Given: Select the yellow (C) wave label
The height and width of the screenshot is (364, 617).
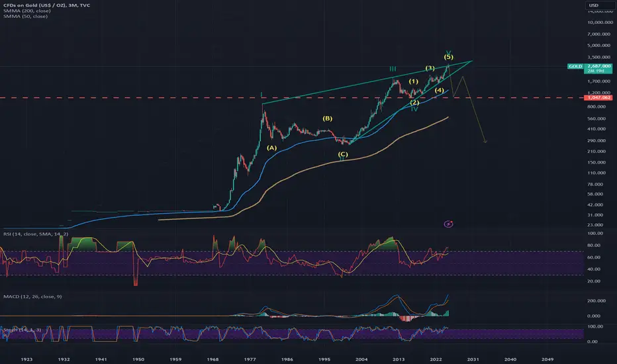Looking at the screenshot, I should point(343,154).
